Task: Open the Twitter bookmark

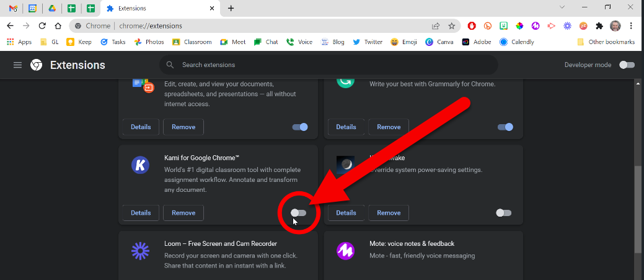Action: click(x=368, y=42)
